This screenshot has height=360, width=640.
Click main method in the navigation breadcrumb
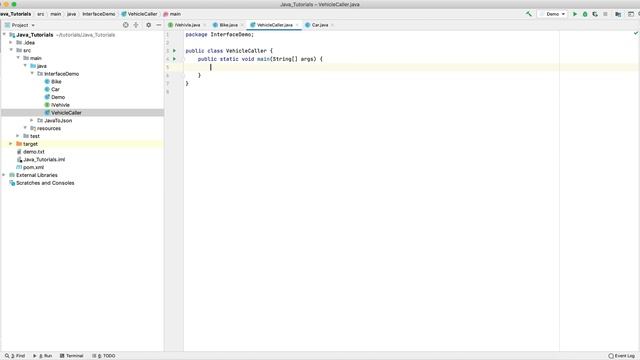coord(172,14)
